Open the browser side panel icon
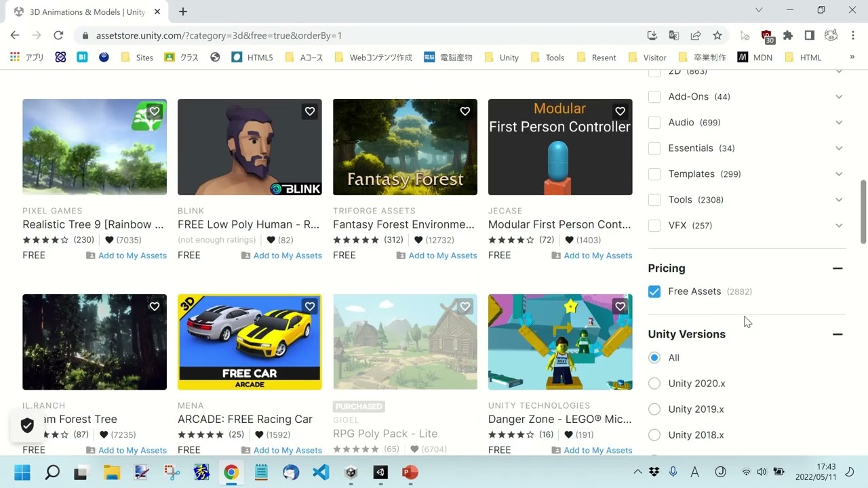868x488 pixels. coord(810,35)
